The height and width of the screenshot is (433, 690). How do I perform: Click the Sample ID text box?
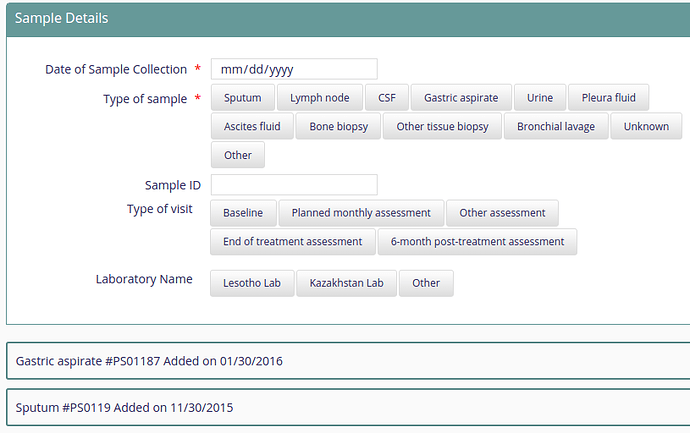tap(294, 185)
